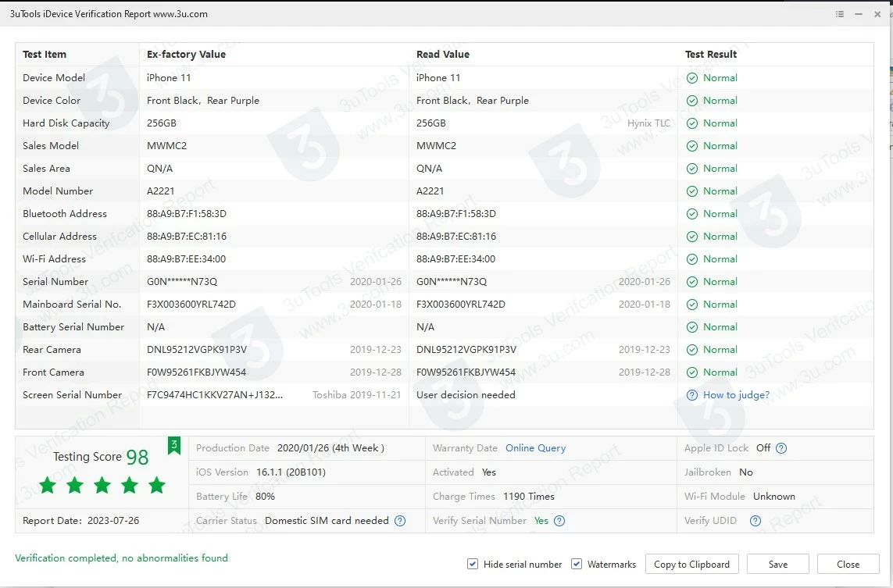Click the Ex-factory Value column header
The width and height of the screenshot is (893, 588).
(186, 55)
